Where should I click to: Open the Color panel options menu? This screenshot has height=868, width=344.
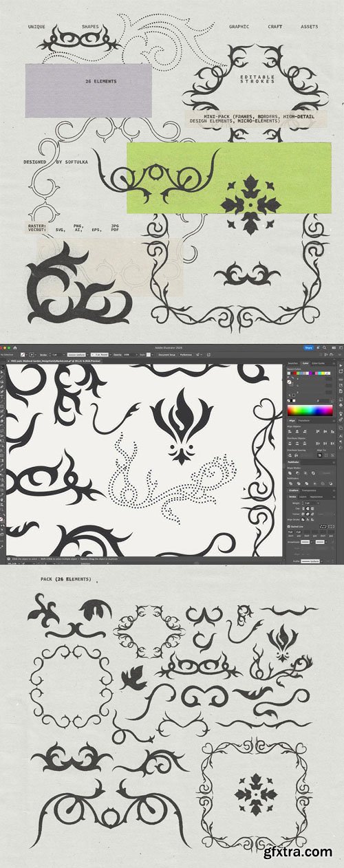point(334,363)
